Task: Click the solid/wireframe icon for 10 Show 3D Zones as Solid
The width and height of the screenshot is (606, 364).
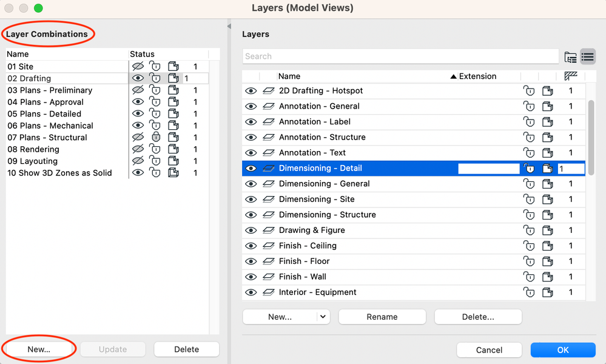Action: pos(173,173)
